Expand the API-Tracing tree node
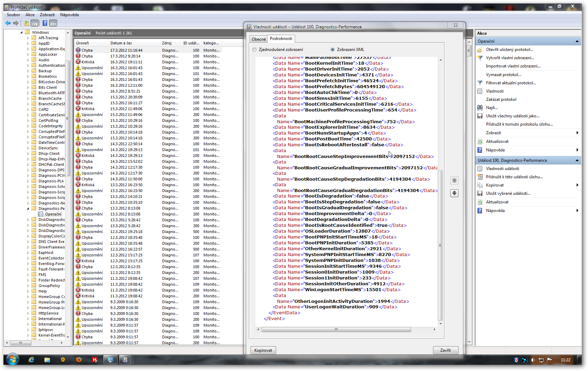The image size is (588, 371). [28, 38]
